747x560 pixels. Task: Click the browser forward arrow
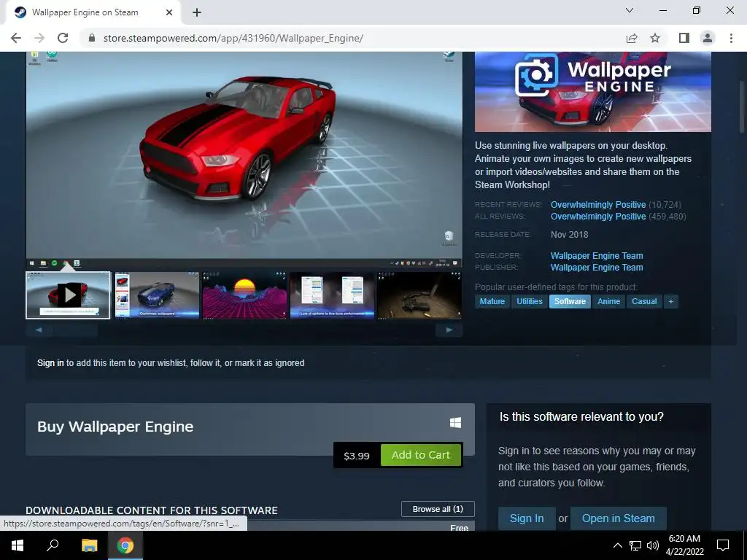(39, 38)
